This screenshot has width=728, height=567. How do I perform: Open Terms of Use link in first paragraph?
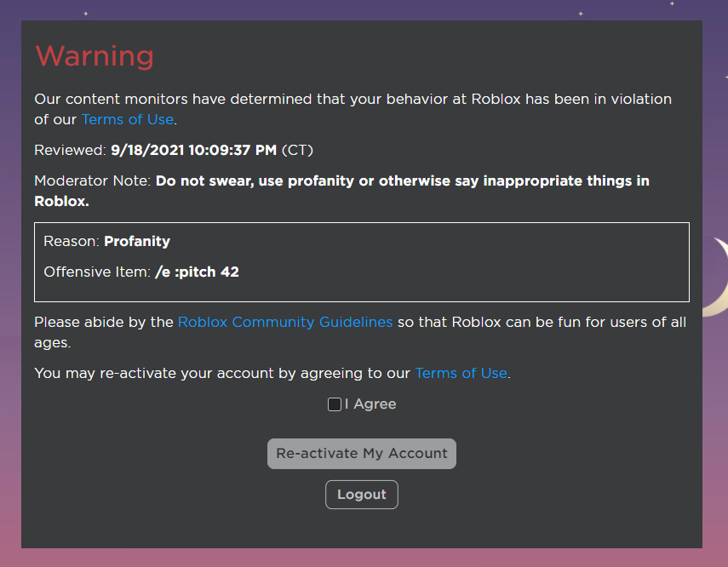coord(128,119)
